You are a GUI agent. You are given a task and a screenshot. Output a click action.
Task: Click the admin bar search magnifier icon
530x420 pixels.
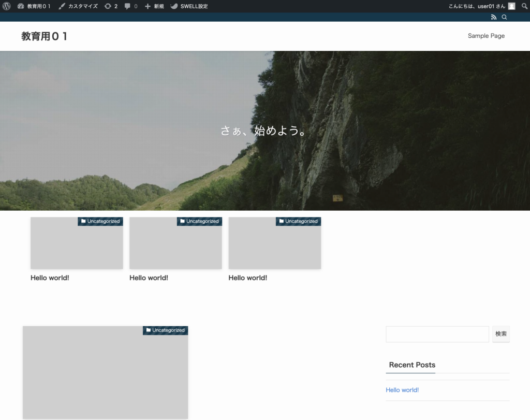525,6
